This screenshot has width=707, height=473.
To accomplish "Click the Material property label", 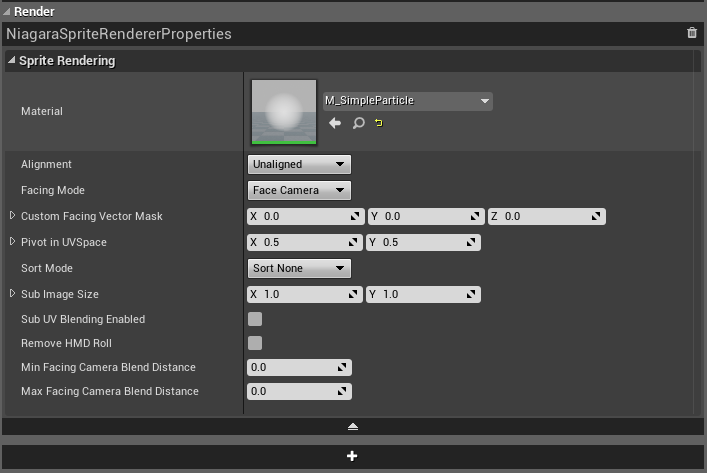I will click(x=42, y=111).
